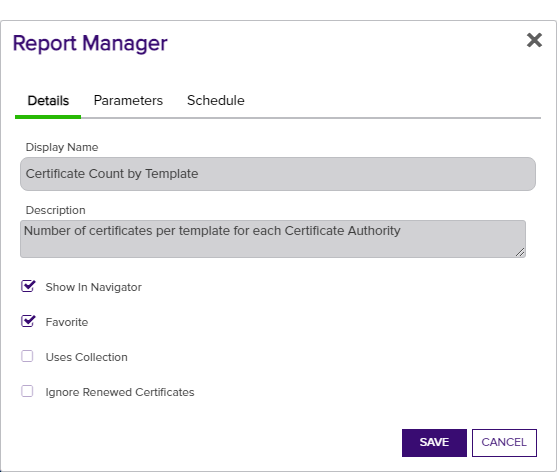Switch to the Details tab

(48, 101)
